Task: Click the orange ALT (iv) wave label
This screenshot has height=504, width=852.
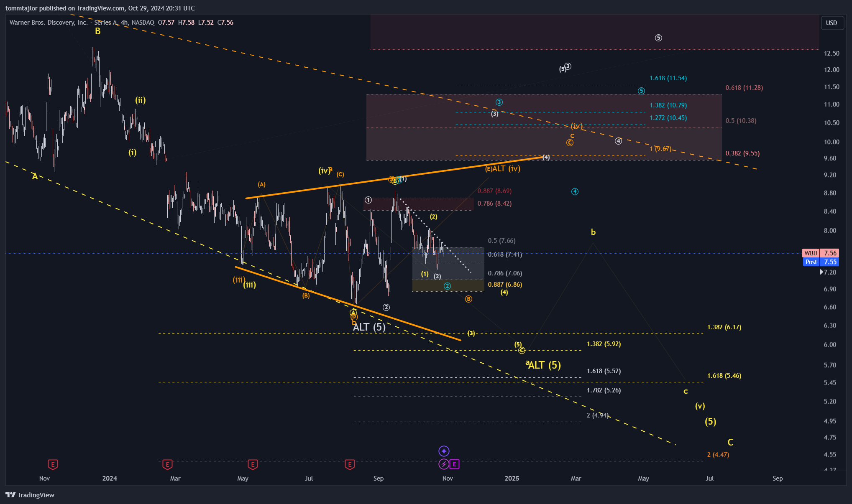Action: pos(506,168)
